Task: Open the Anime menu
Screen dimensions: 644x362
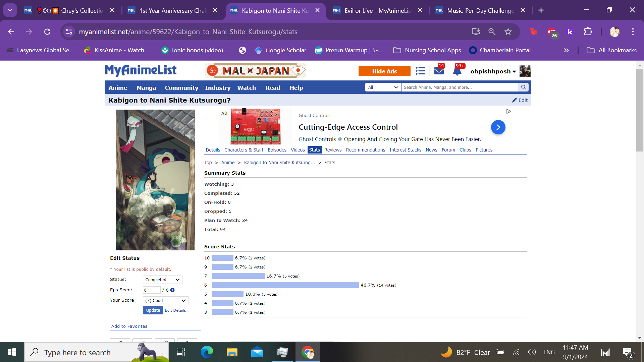Action: 118,87
